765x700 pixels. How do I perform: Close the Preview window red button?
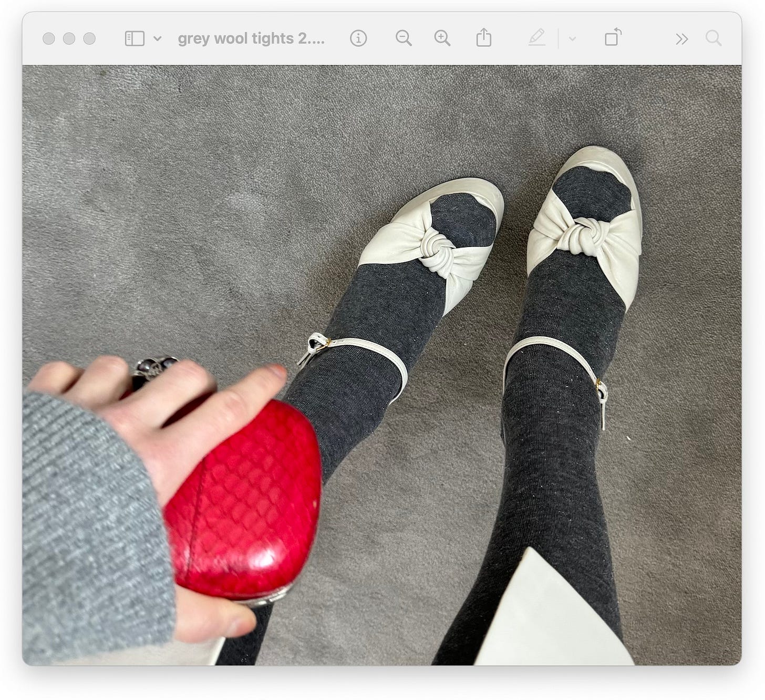[x=49, y=38]
